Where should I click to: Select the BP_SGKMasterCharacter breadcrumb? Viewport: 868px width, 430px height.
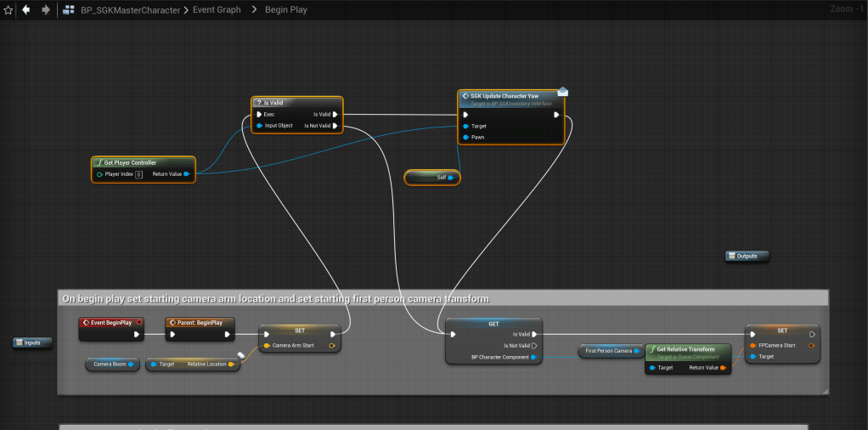coord(128,10)
